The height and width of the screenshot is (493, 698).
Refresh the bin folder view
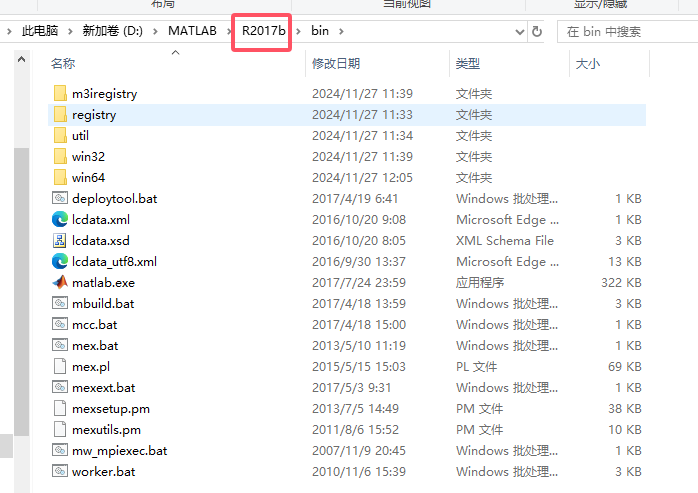point(537,32)
